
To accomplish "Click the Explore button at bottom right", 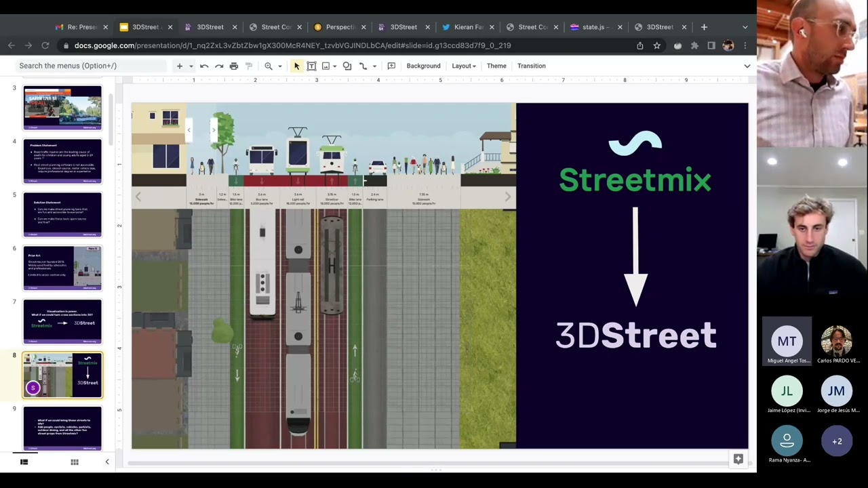I will (x=738, y=460).
